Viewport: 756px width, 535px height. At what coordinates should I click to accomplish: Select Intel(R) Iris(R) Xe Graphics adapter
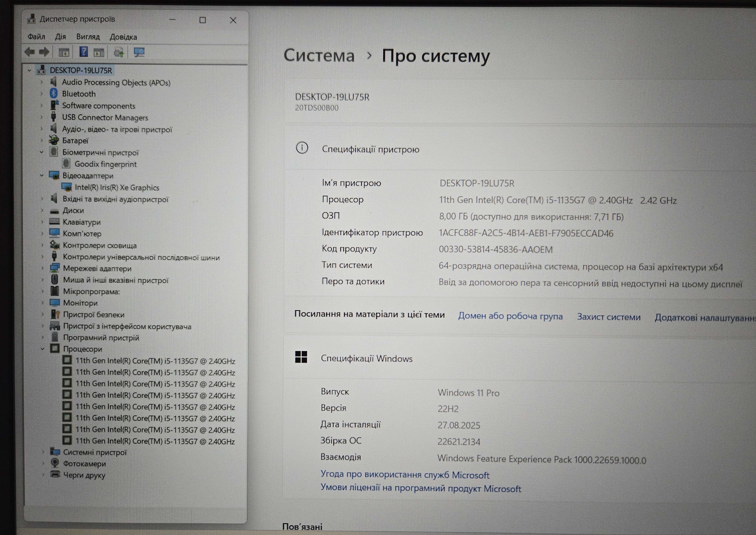pyautogui.click(x=117, y=188)
